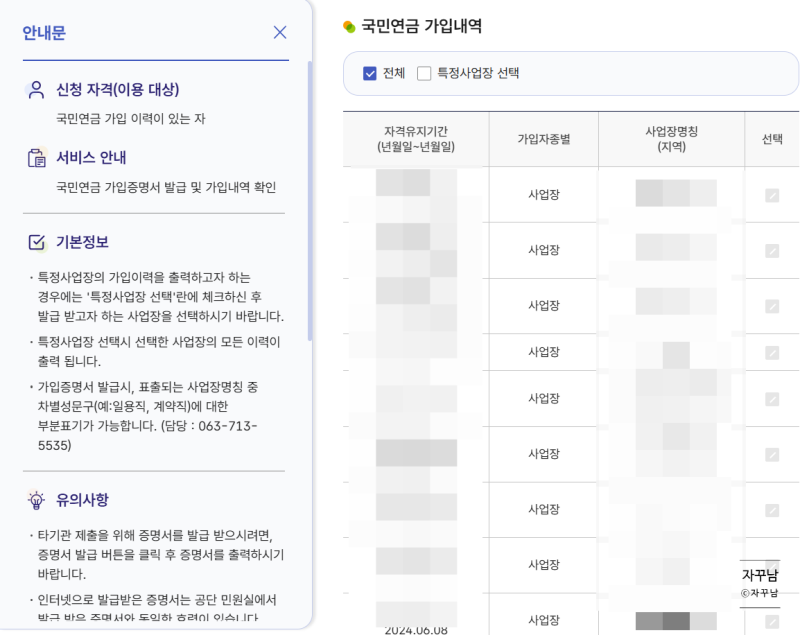Click the 국민연금 가입내역 title

tap(421, 26)
